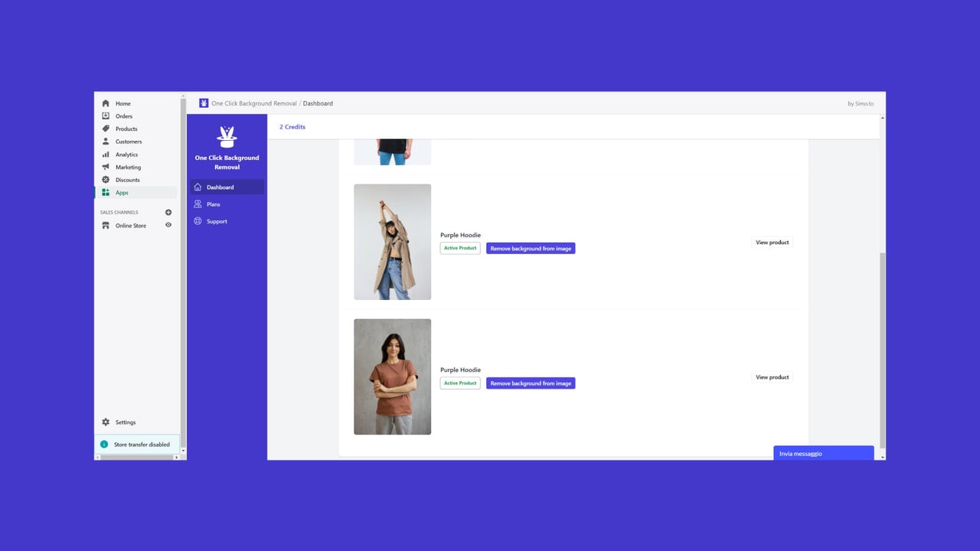Toggle Online Store eye preview icon
Viewport: 980px width, 551px height.
pyautogui.click(x=168, y=226)
